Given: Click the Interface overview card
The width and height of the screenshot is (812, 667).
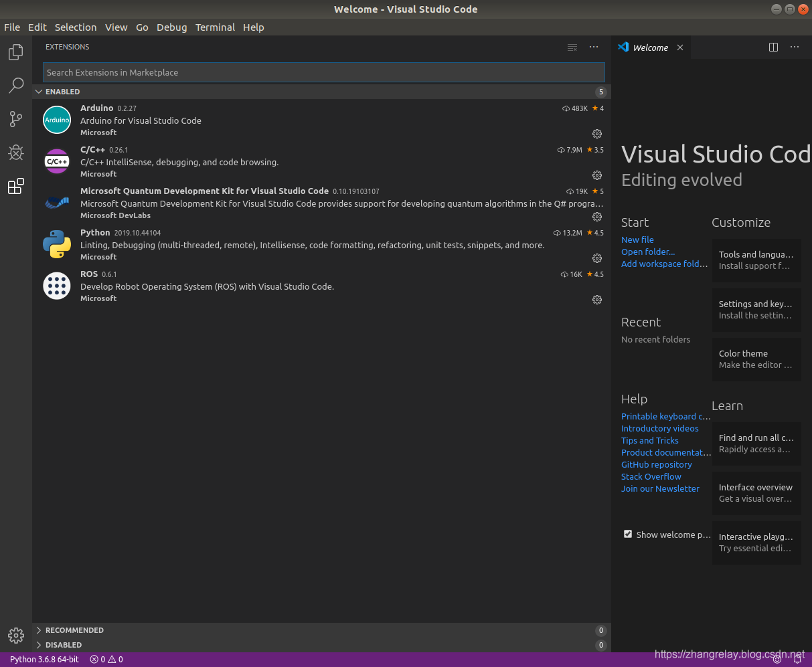Looking at the screenshot, I should [756, 493].
